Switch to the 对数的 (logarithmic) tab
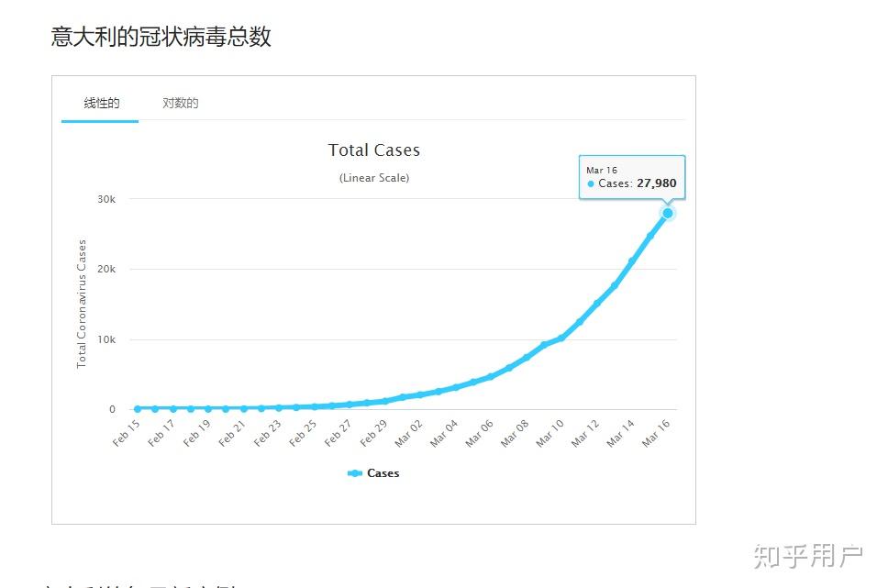This screenshot has width=888, height=588. pos(180,103)
